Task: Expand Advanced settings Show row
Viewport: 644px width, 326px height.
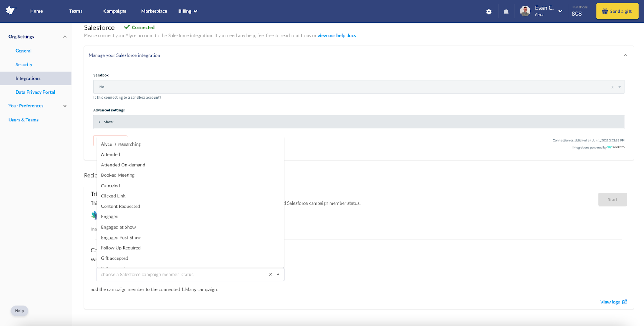Action: point(359,122)
